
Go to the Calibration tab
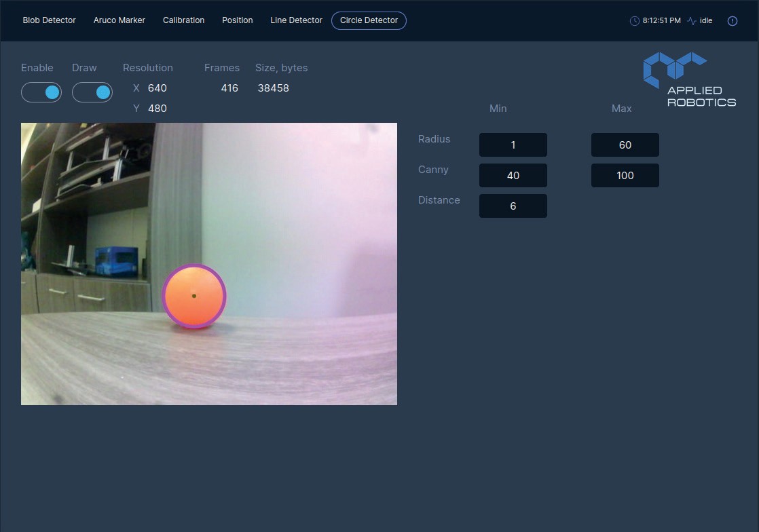[183, 20]
